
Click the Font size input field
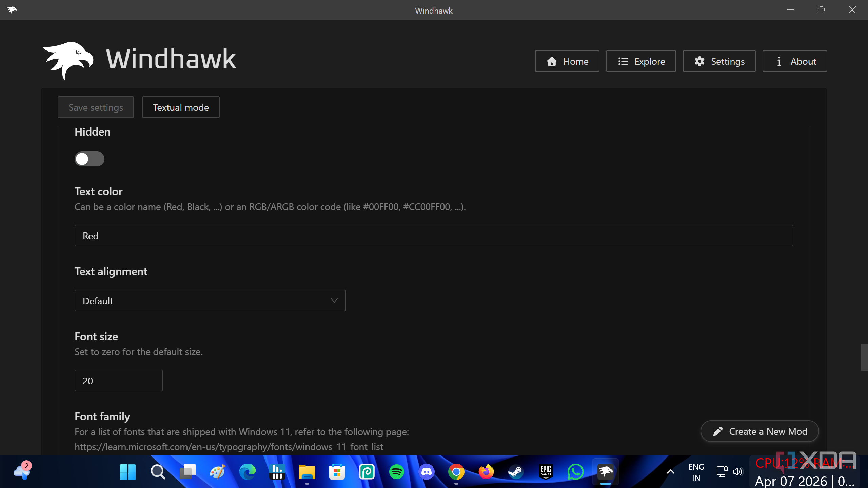118,381
